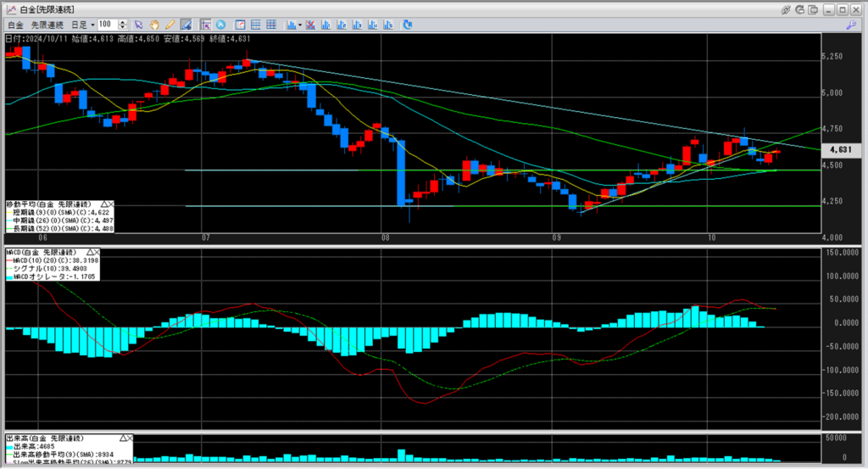Select the arrow pointer tool
The height and width of the screenshot is (469, 868).
[x=138, y=25]
